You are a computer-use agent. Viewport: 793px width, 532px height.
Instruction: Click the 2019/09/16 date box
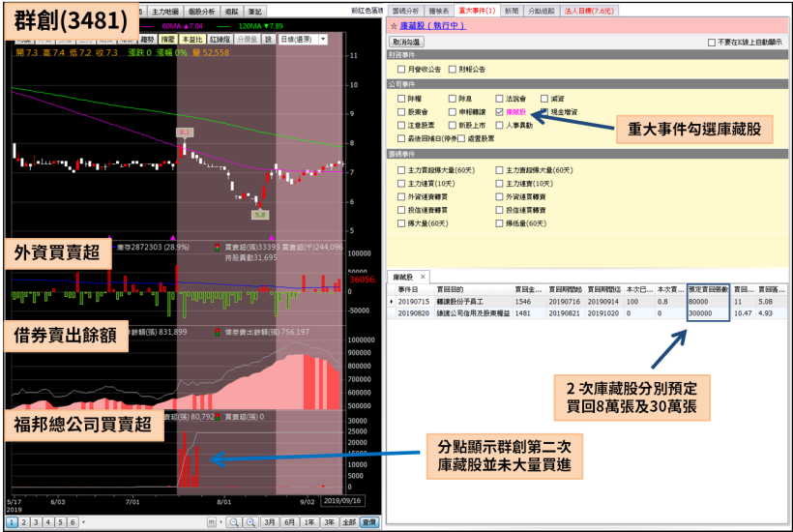(342, 501)
